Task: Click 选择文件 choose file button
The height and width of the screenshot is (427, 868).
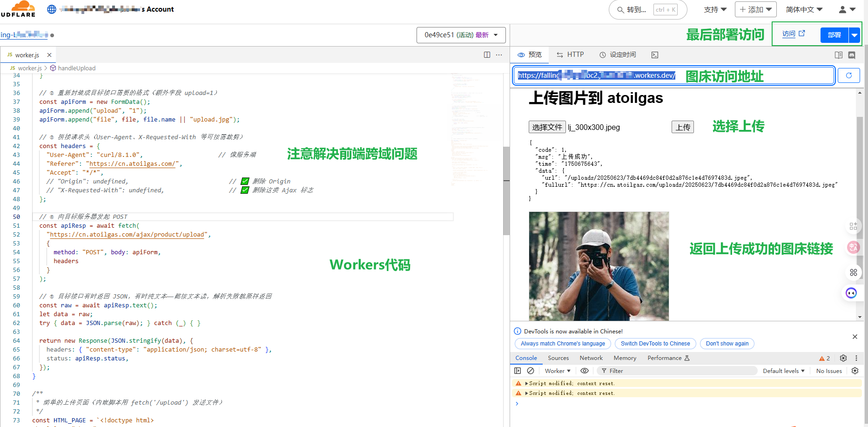Action: coord(547,127)
